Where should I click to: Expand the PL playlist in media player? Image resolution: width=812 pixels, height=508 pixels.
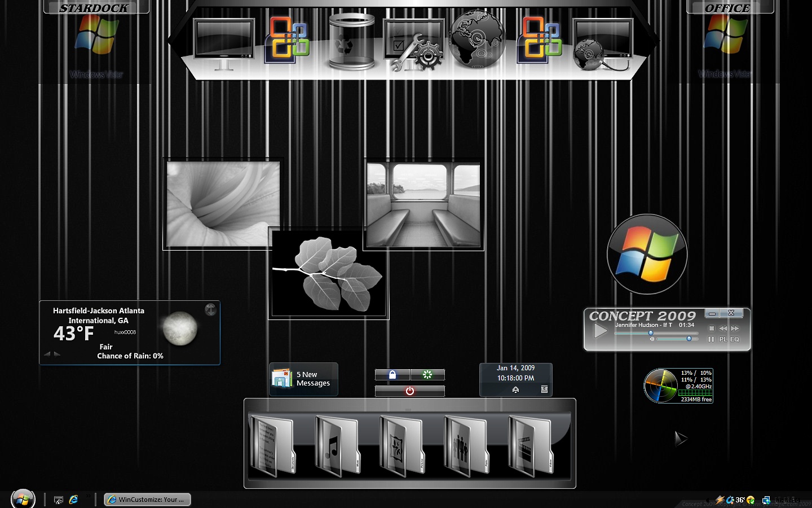[723, 339]
